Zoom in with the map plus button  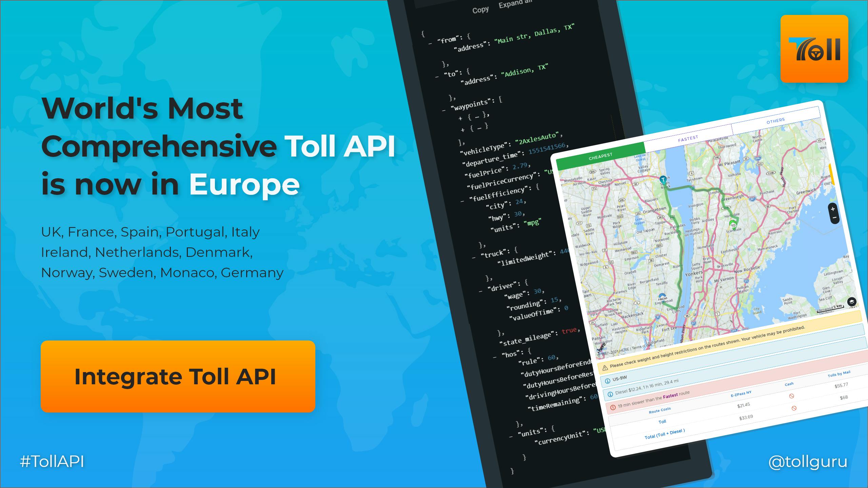pyautogui.click(x=833, y=209)
